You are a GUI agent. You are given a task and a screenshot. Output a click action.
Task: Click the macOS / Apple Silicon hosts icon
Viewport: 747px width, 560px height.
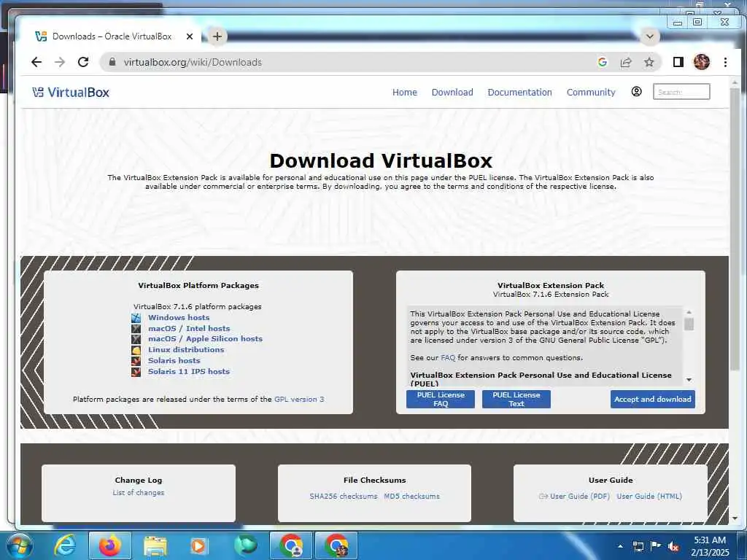tap(136, 339)
